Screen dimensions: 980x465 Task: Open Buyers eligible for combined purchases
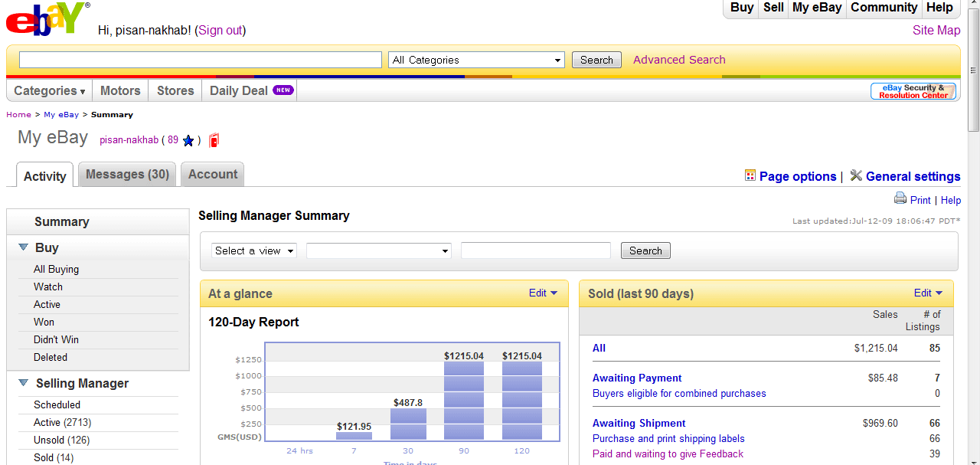[679, 394]
